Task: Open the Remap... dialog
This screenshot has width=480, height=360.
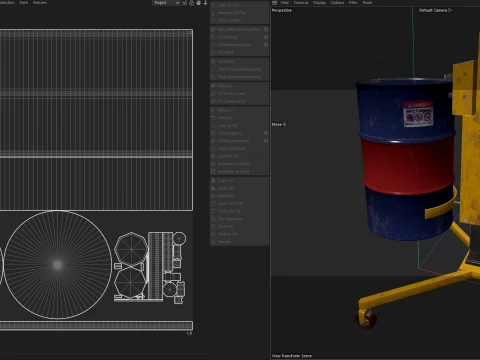Action: [239, 242]
